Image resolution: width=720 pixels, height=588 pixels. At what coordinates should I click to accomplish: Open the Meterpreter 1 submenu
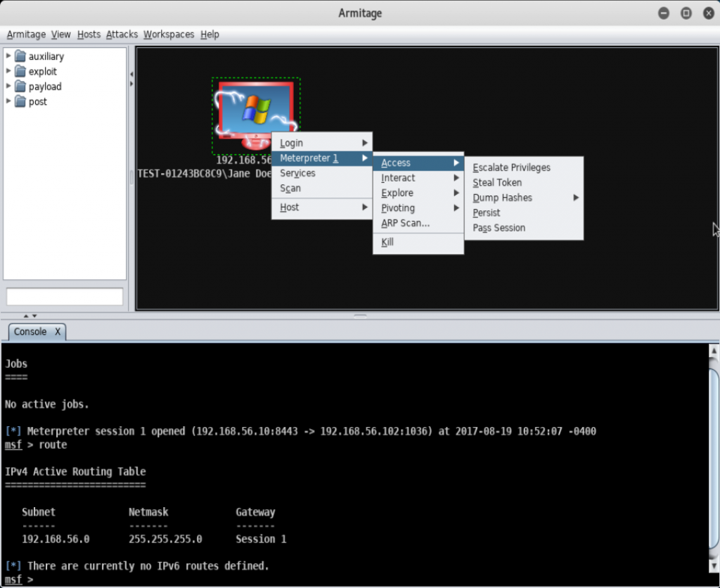point(322,158)
